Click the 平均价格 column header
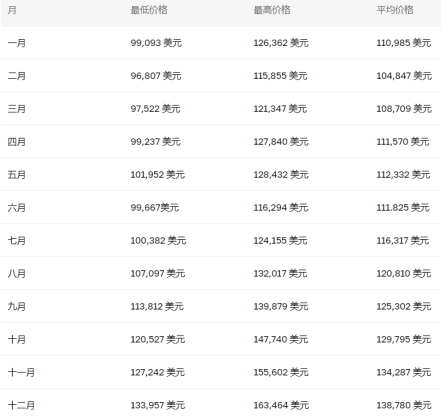446x419 pixels. click(395, 10)
